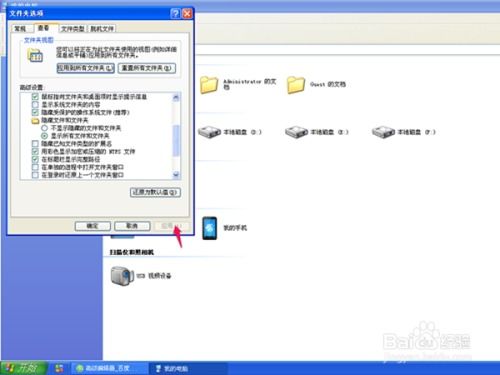500x375 pixels.
Task: Click the settings list scroll down arrow
Action: 176,175
